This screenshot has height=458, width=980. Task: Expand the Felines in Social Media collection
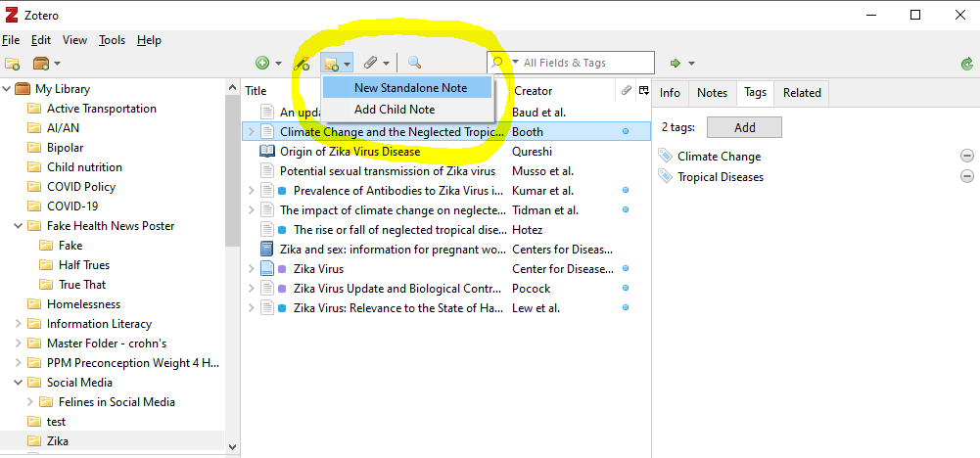click(x=30, y=402)
